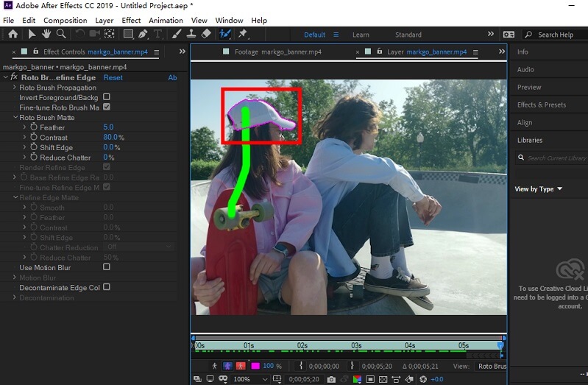Click Set In point bracket icon

point(301,366)
